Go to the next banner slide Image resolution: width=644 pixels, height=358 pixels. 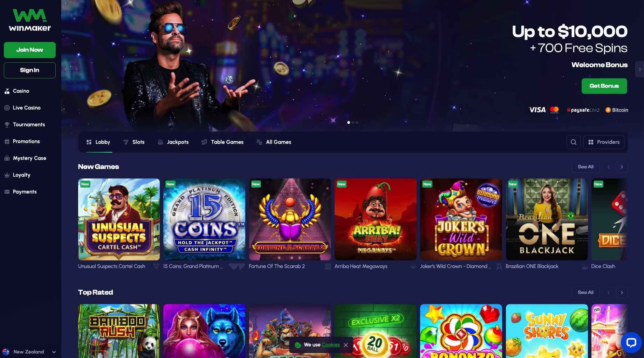[x=639, y=69]
